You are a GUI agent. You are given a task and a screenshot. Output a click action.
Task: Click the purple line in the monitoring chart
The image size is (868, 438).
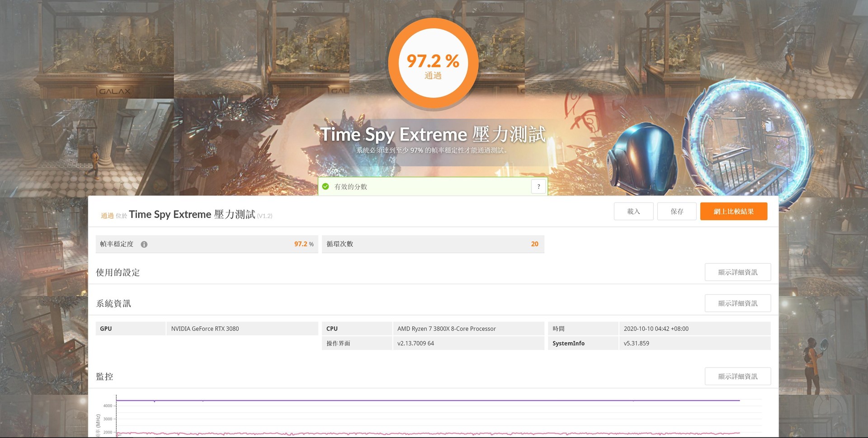click(x=428, y=400)
